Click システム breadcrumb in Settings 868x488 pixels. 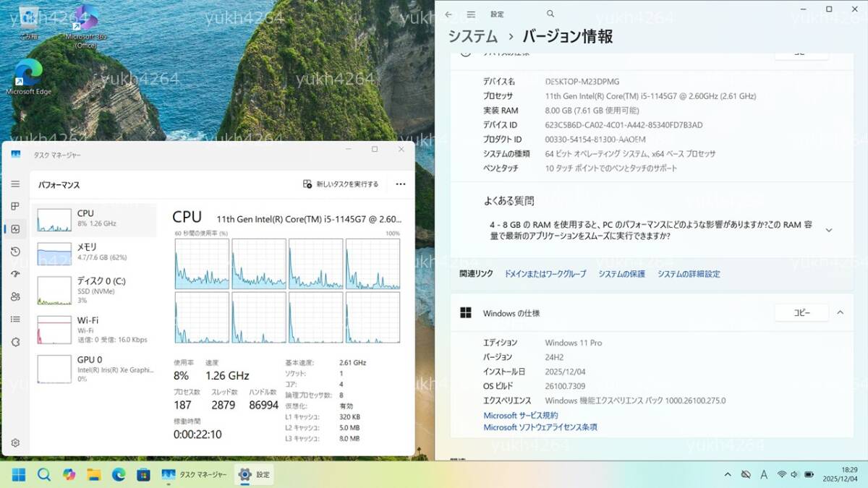(473, 36)
